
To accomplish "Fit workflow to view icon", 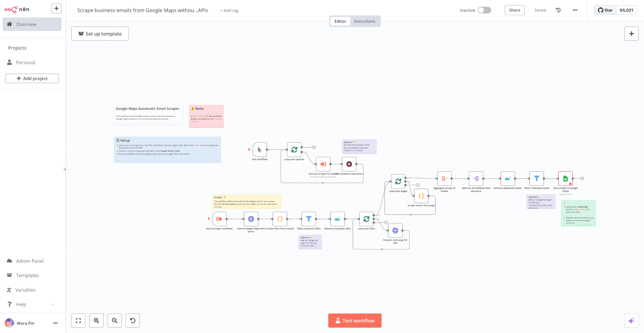I will tap(78, 320).
